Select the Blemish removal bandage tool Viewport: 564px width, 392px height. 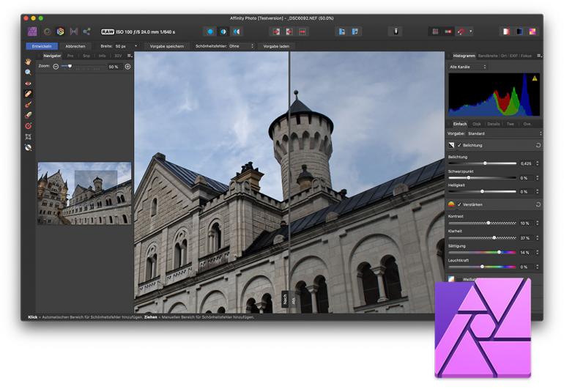(28, 94)
